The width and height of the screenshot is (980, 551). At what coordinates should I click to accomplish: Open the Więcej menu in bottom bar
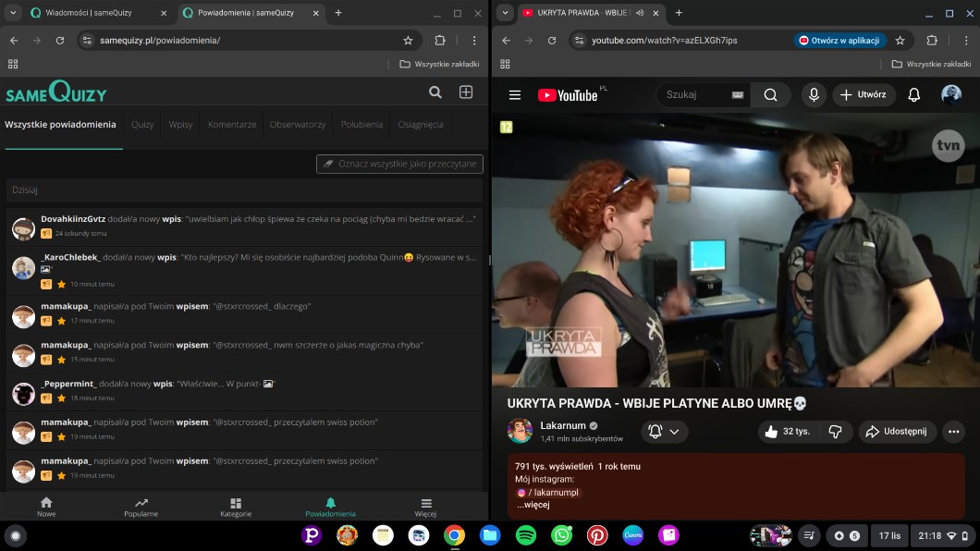click(x=425, y=507)
